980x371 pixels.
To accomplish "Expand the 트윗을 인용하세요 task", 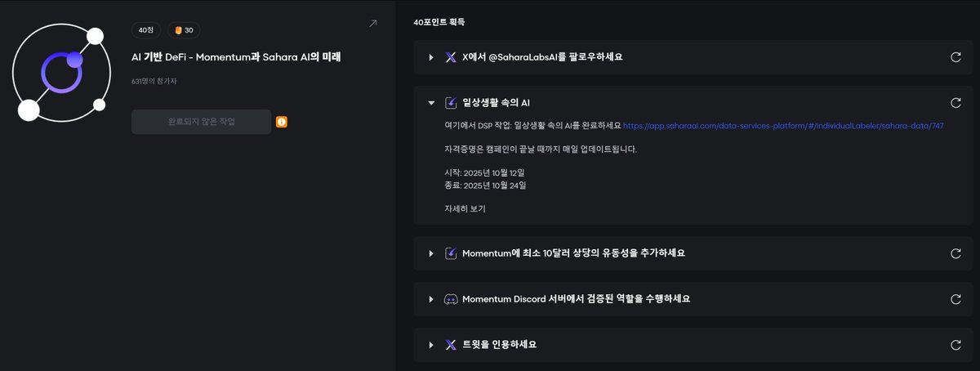I will 431,345.
